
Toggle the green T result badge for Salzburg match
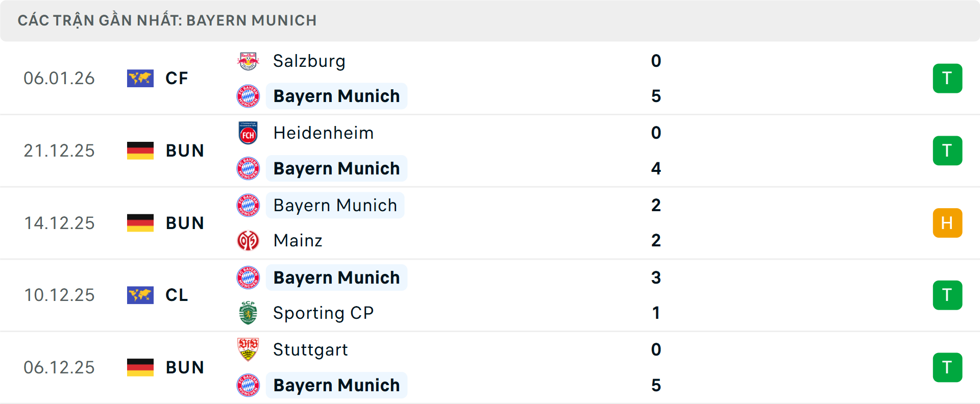point(947,78)
